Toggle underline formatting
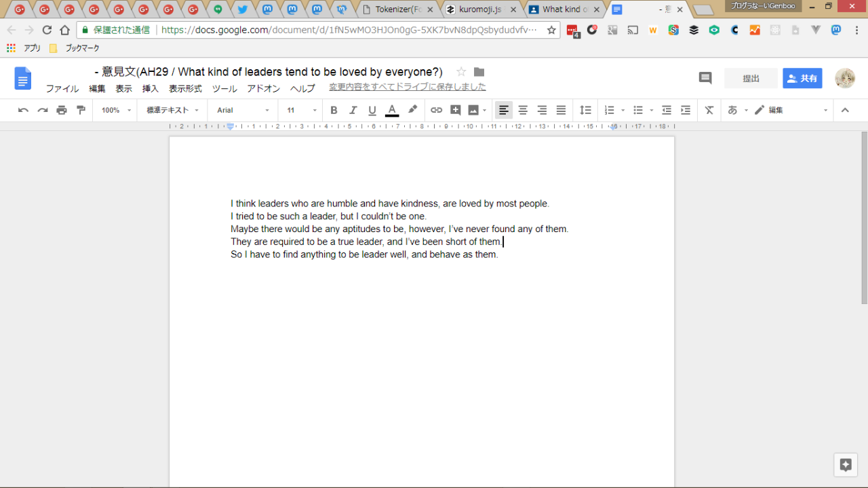The height and width of the screenshot is (488, 868). pos(372,110)
